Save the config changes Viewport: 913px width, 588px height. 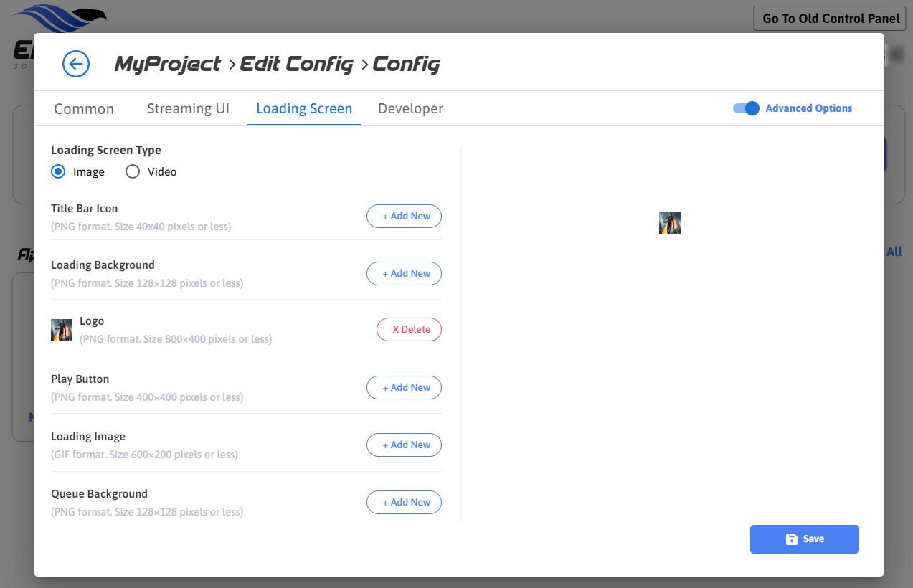click(x=804, y=539)
